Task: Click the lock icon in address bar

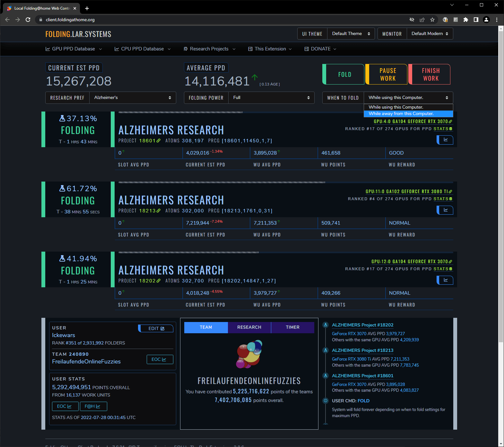Action: pyautogui.click(x=40, y=20)
